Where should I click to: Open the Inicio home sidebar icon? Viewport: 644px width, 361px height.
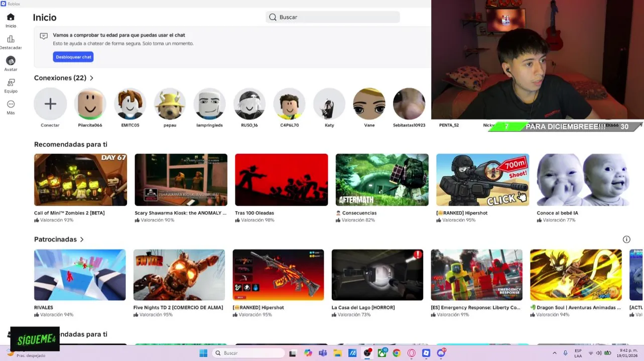[x=11, y=18]
